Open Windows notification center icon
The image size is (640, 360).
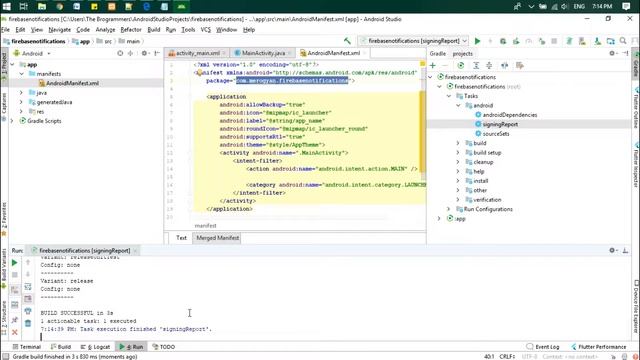(626, 6)
